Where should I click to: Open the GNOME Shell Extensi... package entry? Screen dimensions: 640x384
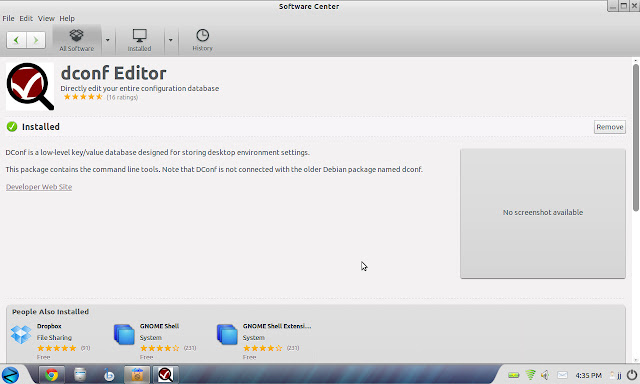click(x=265, y=341)
